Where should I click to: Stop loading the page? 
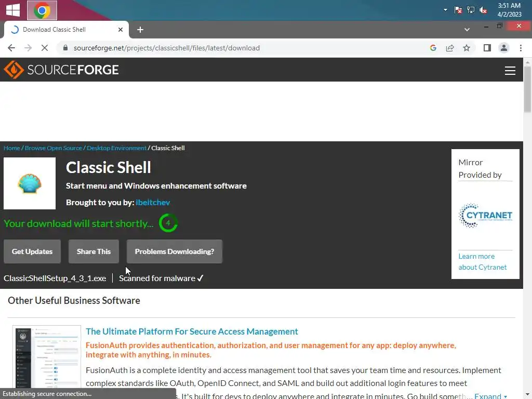pyautogui.click(x=45, y=48)
